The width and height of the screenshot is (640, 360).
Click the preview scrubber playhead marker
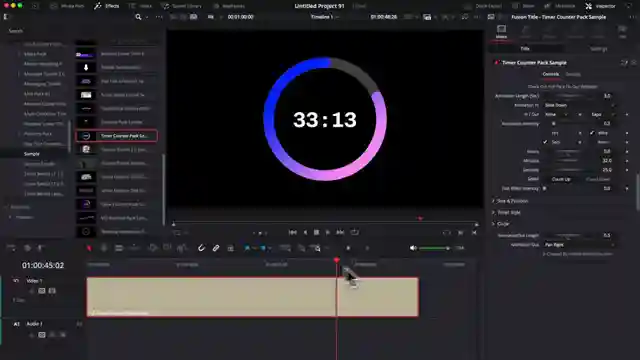click(420, 218)
